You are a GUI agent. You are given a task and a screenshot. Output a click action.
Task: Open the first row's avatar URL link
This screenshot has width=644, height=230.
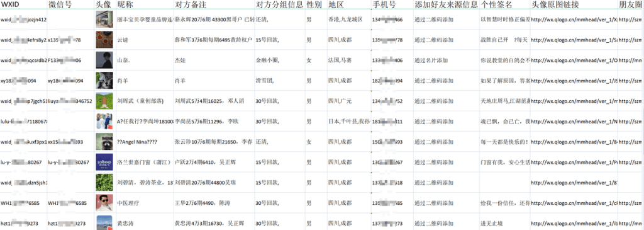pos(574,20)
